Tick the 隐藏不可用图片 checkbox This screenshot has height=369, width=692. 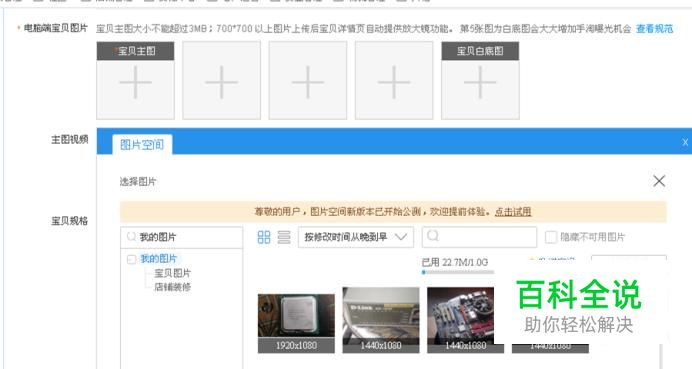pyautogui.click(x=551, y=237)
